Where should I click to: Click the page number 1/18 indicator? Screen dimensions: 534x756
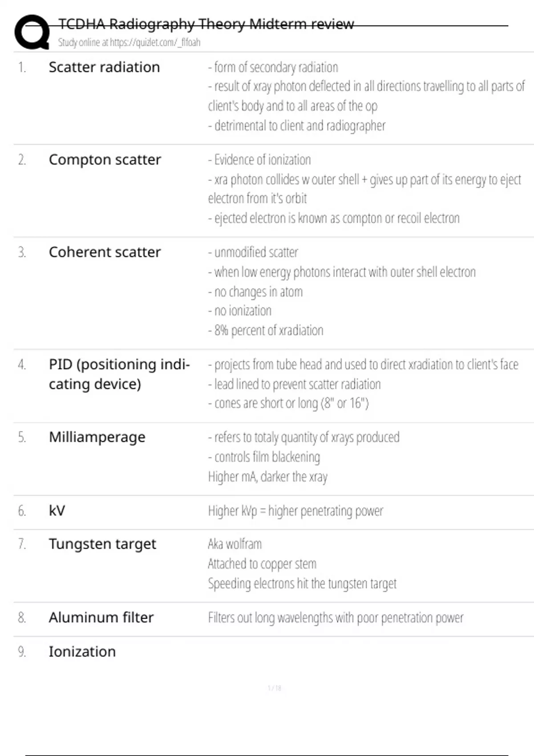click(275, 688)
